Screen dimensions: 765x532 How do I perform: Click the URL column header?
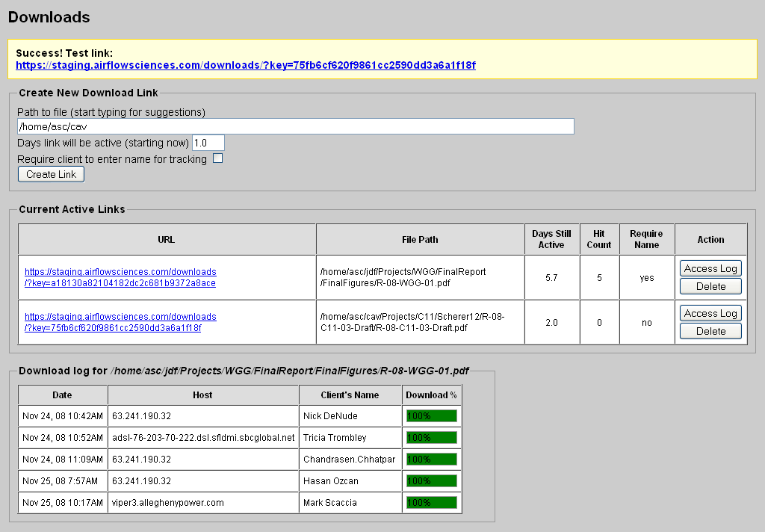pyautogui.click(x=167, y=240)
